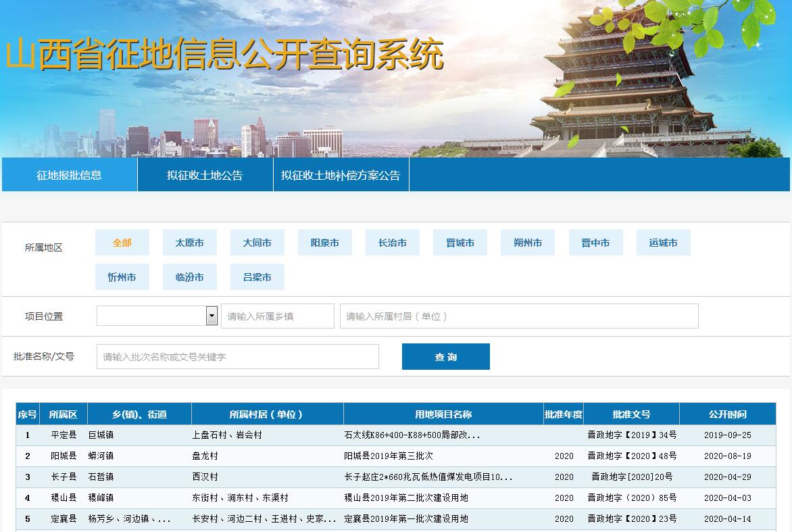Filter by 吕梁市 region
The height and width of the screenshot is (532, 792).
257,277
